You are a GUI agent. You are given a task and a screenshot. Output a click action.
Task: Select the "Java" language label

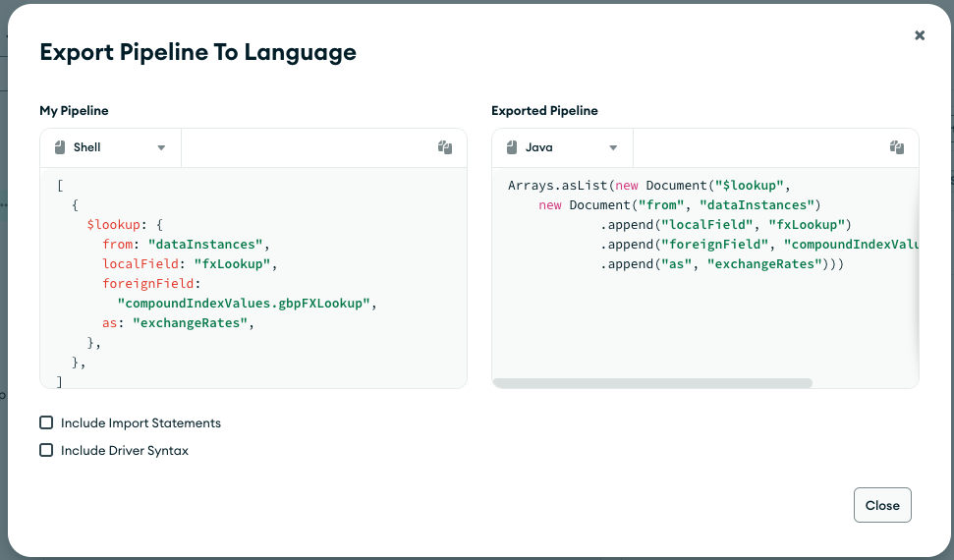(539, 147)
